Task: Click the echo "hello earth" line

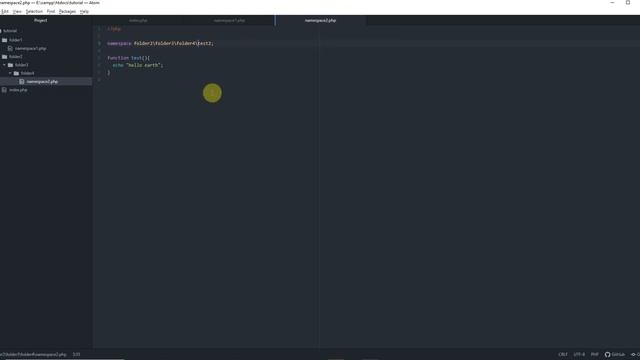Action: [x=138, y=65]
